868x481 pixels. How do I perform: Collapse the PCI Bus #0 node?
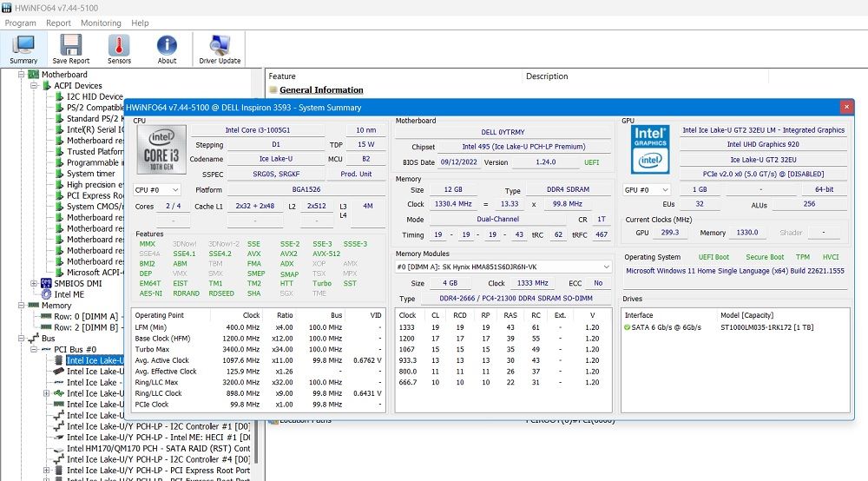point(35,349)
